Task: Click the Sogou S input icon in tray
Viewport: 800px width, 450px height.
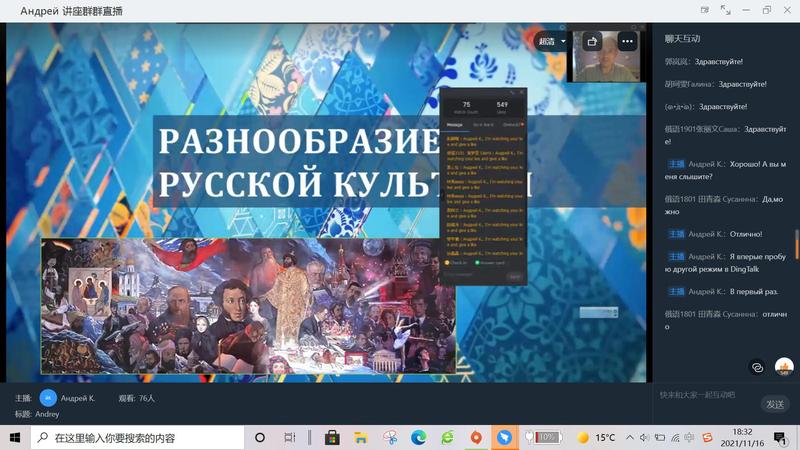Action: (x=707, y=438)
